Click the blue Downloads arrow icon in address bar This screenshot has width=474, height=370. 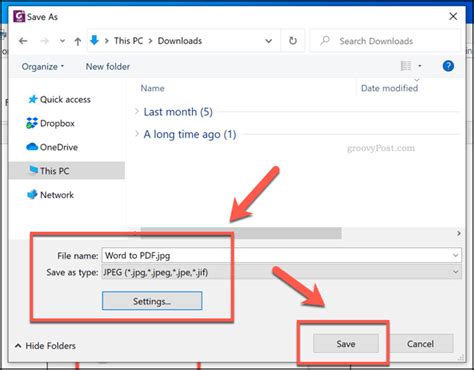(95, 40)
